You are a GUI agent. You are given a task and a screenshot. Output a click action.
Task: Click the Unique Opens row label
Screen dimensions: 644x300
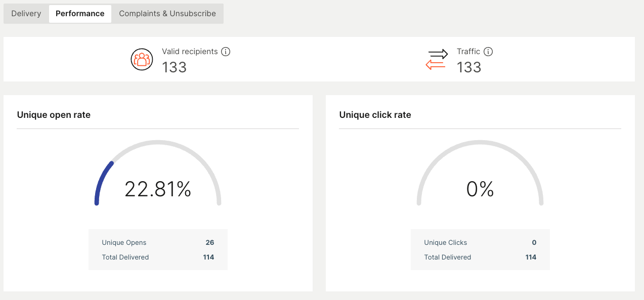[x=124, y=243]
